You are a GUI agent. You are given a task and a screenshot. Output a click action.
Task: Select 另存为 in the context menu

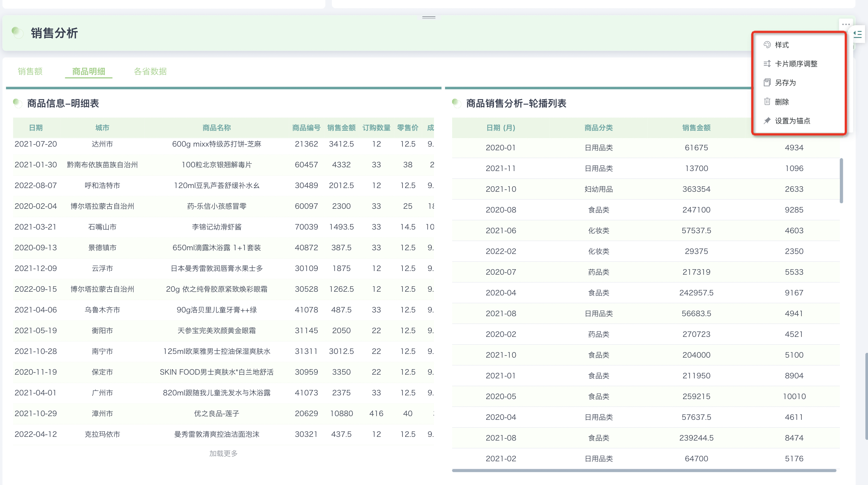point(785,83)
